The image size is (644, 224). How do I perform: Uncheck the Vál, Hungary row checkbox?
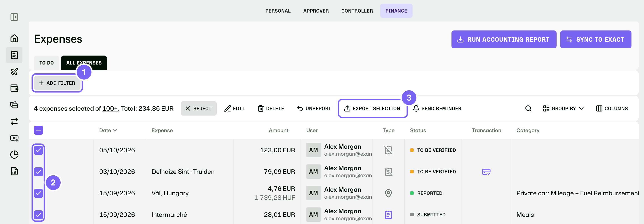click(38, 193)
